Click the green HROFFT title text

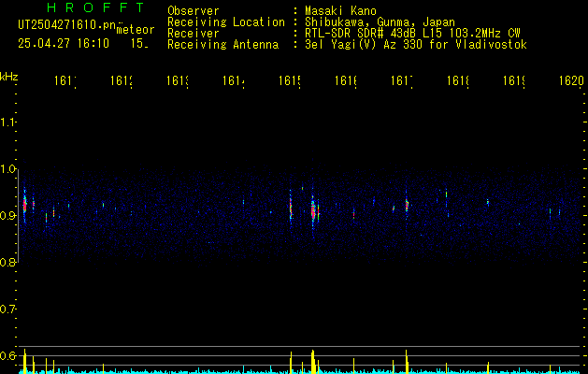tap(95, 7)
